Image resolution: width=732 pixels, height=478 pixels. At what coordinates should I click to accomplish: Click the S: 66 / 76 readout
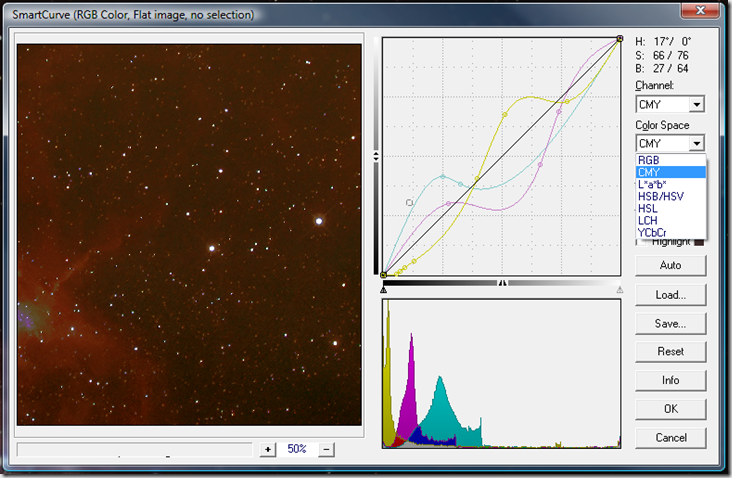click(x=662, y=55)
